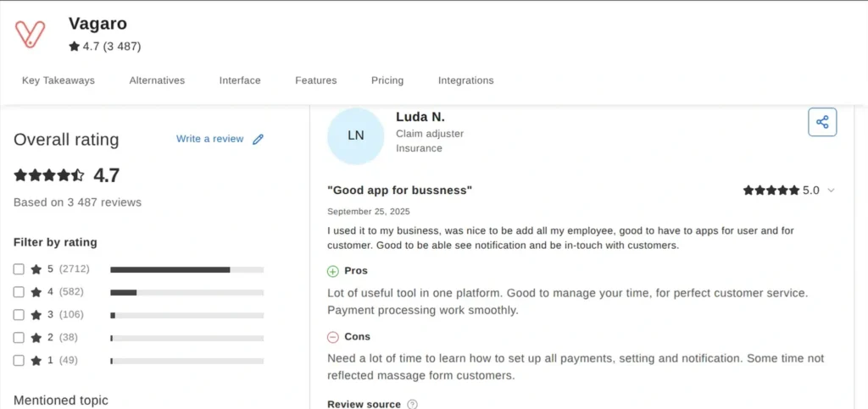This screenshot has width=868, height=409.
Task: Click the 5 star rating distribution bar
Action: pos(186,269)
